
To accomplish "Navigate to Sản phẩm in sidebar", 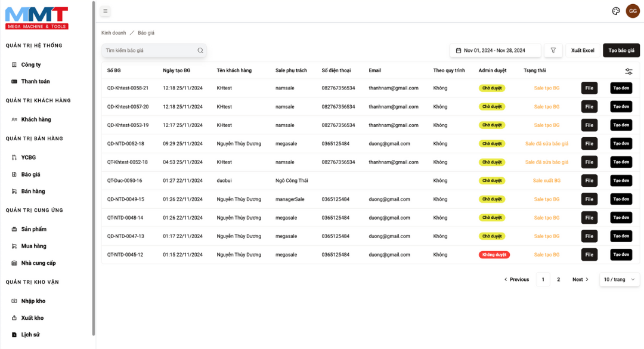I will pos(33,229).
